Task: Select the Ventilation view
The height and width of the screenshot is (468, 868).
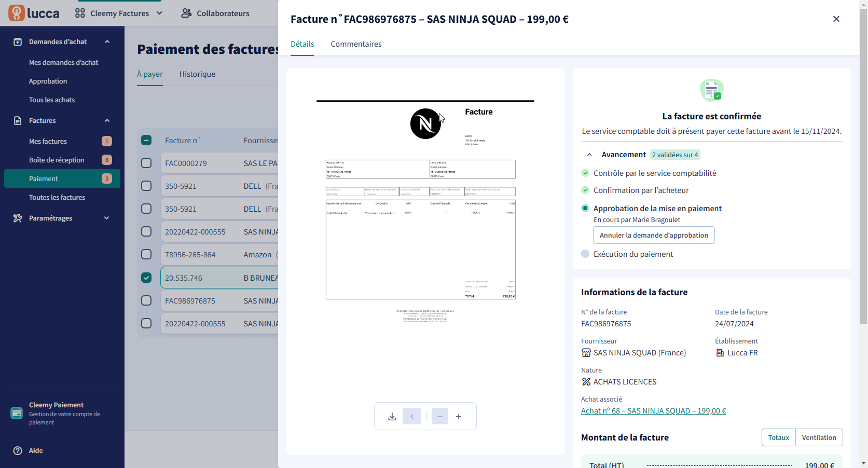Action: [x=819, y=437]
